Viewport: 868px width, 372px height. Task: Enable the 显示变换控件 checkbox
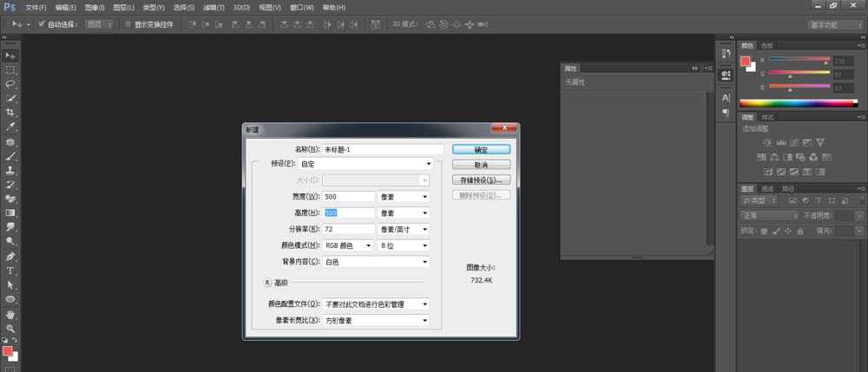(x=128, y=24)
